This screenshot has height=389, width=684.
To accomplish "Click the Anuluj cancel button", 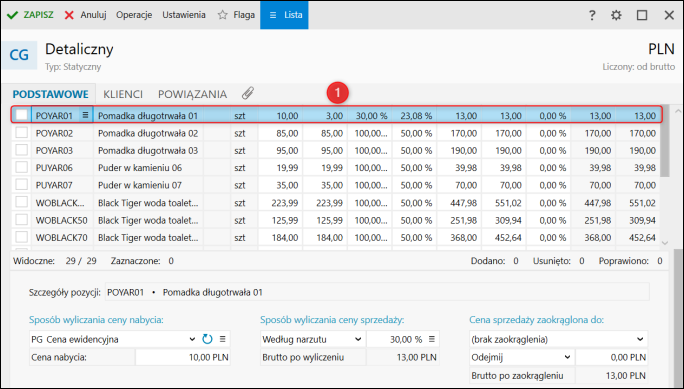I will 86,15.
